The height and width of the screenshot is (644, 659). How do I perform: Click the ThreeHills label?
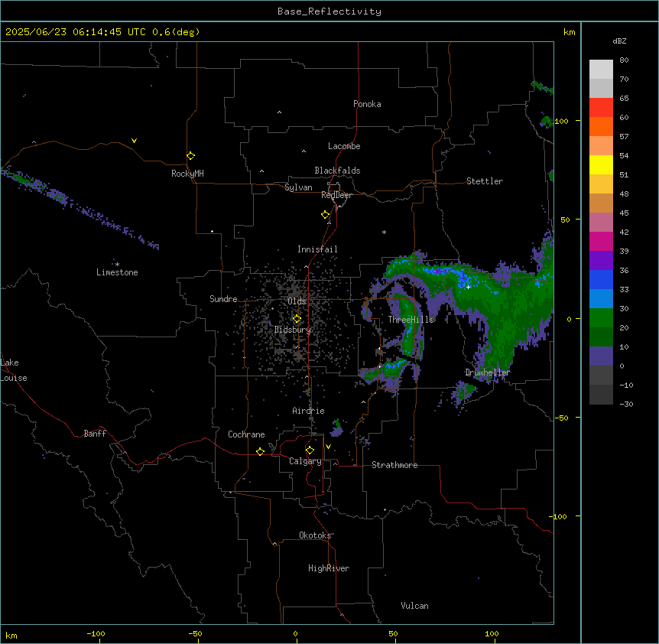[411, 320]
